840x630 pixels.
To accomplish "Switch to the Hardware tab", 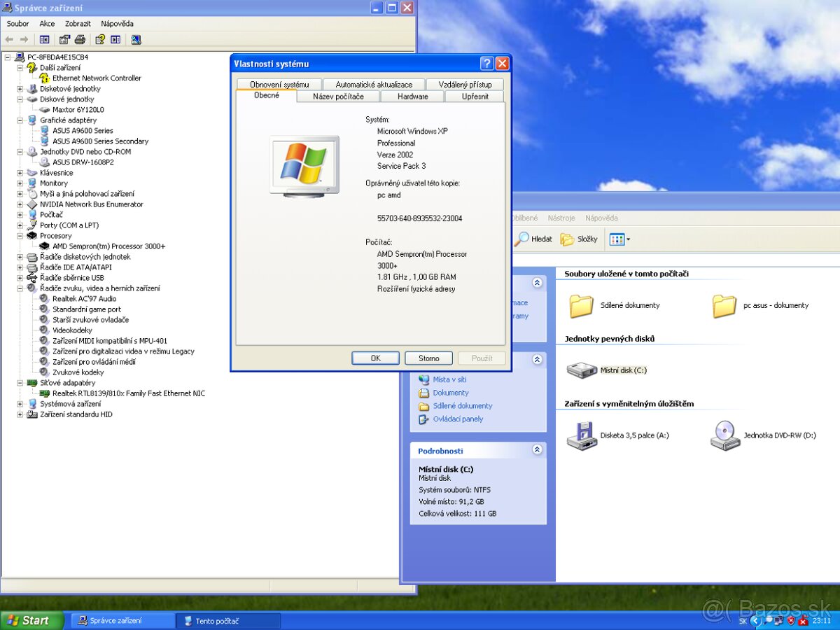I will [412, 97].
